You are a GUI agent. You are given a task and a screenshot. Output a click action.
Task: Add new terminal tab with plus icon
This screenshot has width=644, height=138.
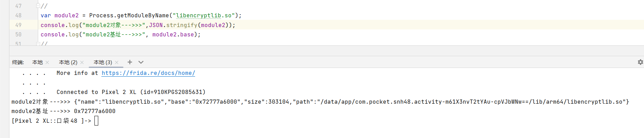[130, 62]
